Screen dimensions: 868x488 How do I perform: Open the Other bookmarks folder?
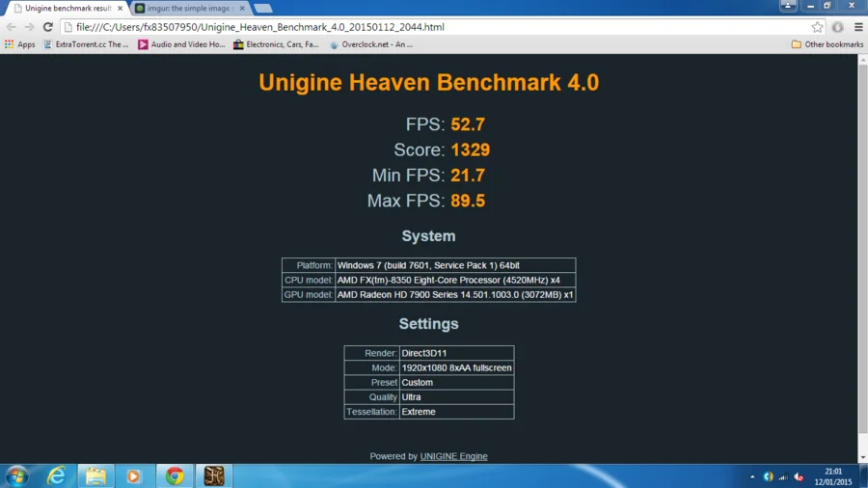827,44
